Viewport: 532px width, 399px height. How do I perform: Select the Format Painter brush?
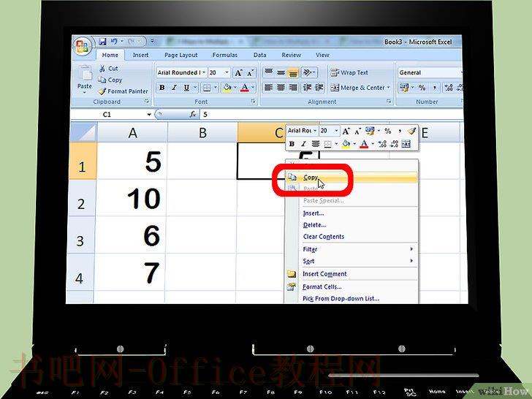pos(102,91)
